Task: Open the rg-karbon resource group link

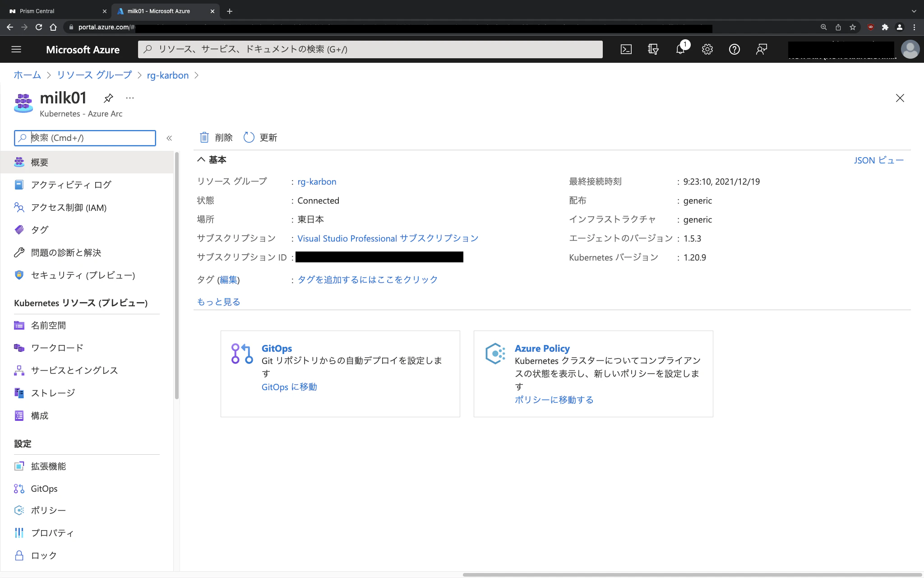Action: point(317,182)
